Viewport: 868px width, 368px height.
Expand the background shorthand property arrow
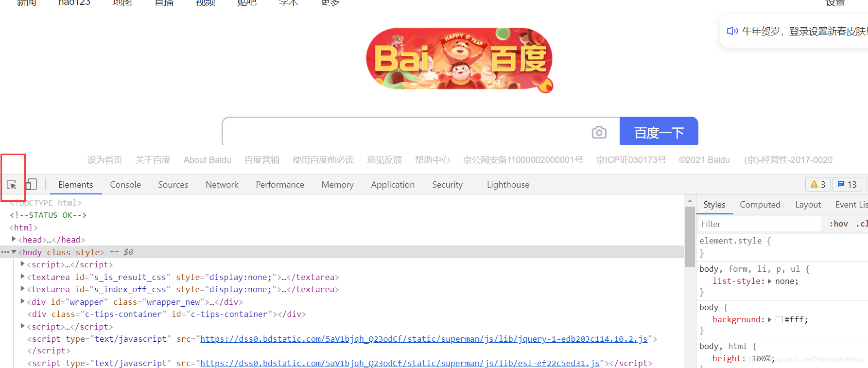click(x=769, y=319)
